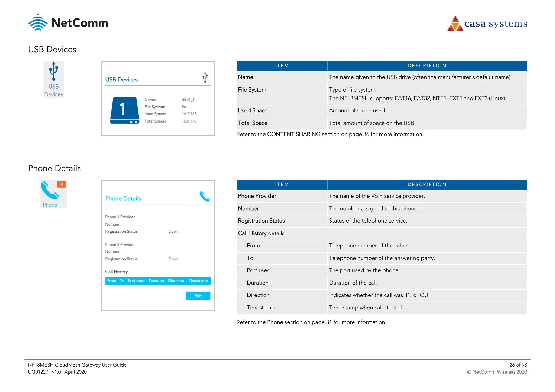
Task: Click the USB Devices panel title text
Action: click(x=121, y=80)
